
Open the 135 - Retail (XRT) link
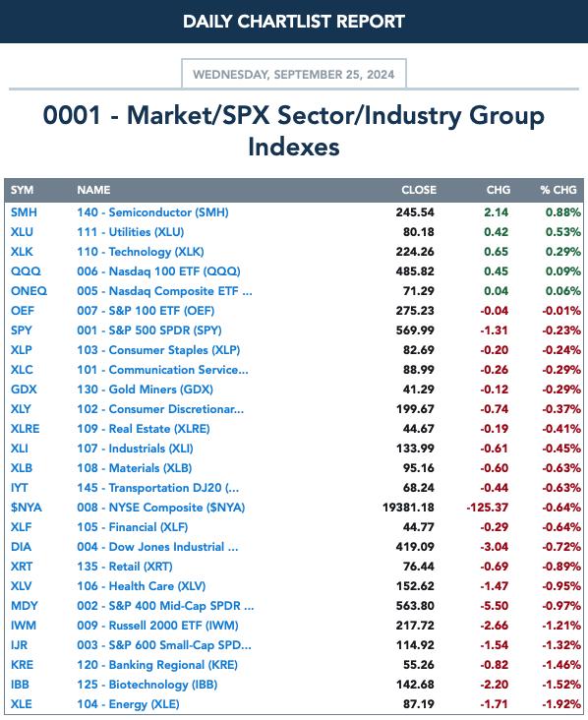click(125, 567)
